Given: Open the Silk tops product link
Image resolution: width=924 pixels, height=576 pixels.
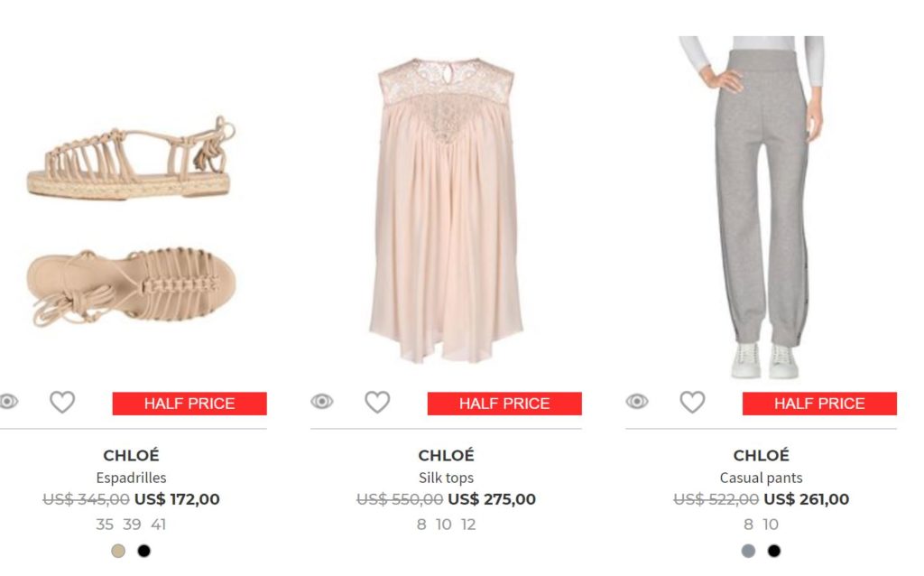Looking at the screenshot, I should pyautogui.click(x=446, y=478).
